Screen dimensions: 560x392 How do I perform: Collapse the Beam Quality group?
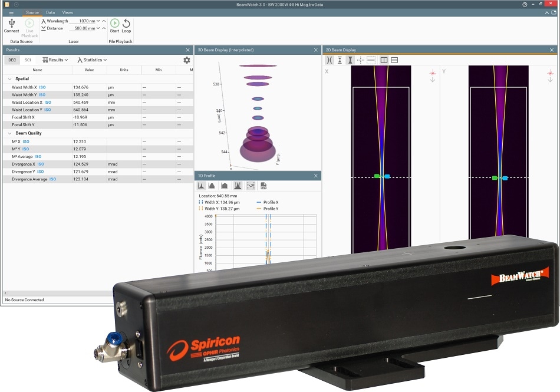(x=9, y=133)
